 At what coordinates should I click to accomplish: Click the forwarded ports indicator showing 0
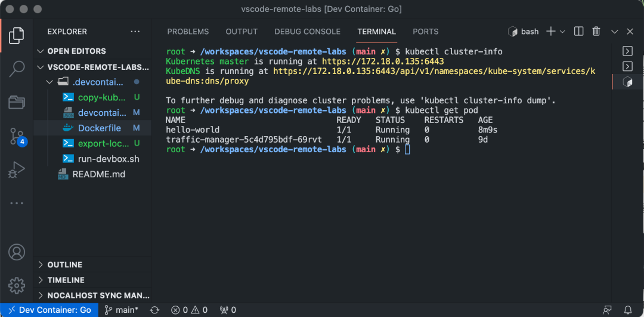(228, 310)
